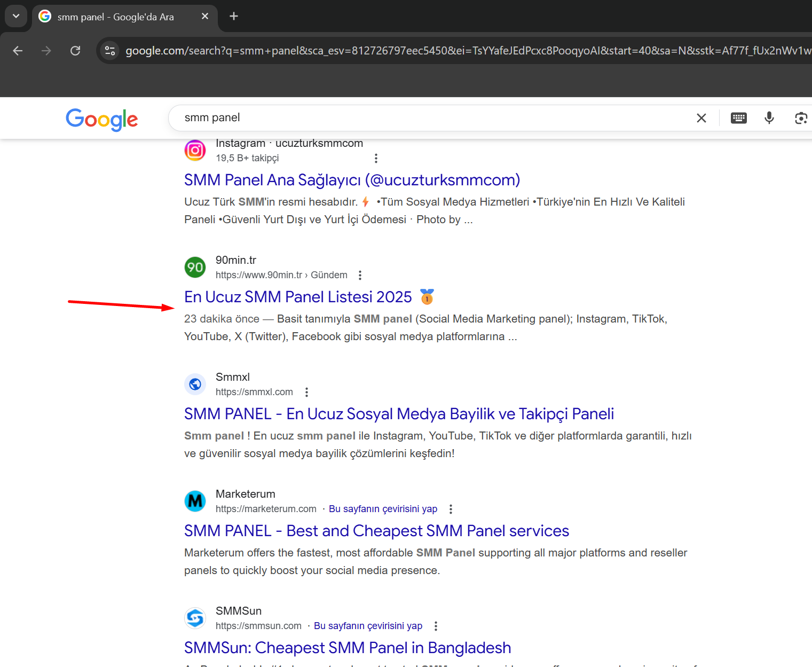
Task: Click the 'https://smmsun.com' URL text
Action: 258,626
